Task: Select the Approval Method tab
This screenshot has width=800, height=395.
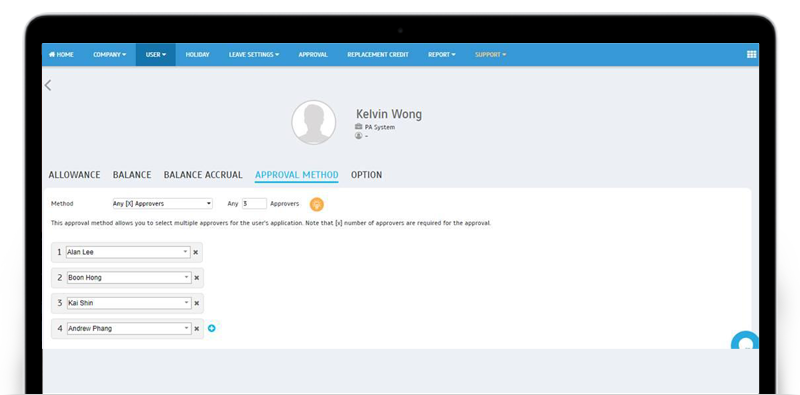Action: coord(296,175)
